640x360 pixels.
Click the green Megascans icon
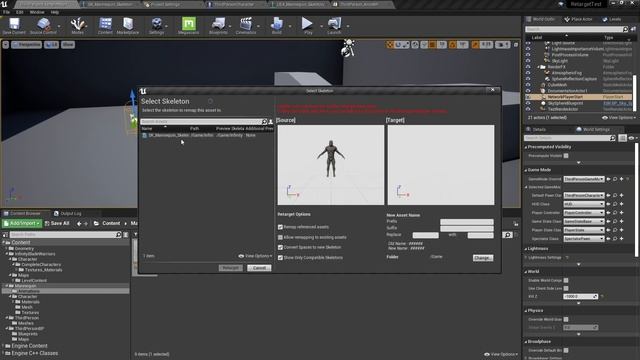189,25
